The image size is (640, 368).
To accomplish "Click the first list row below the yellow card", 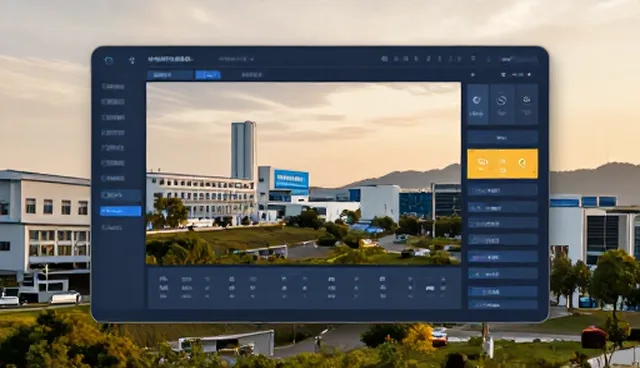I will pos(502,191).
